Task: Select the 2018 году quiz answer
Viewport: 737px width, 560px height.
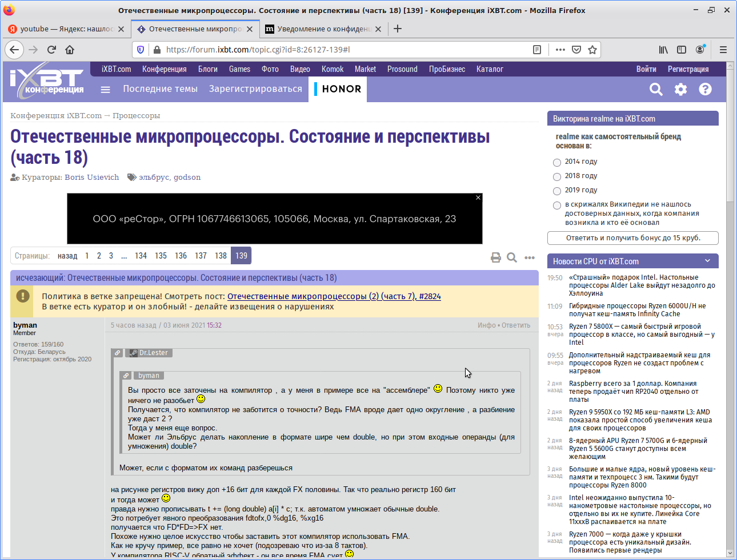Action: click(x=557, y=176)
